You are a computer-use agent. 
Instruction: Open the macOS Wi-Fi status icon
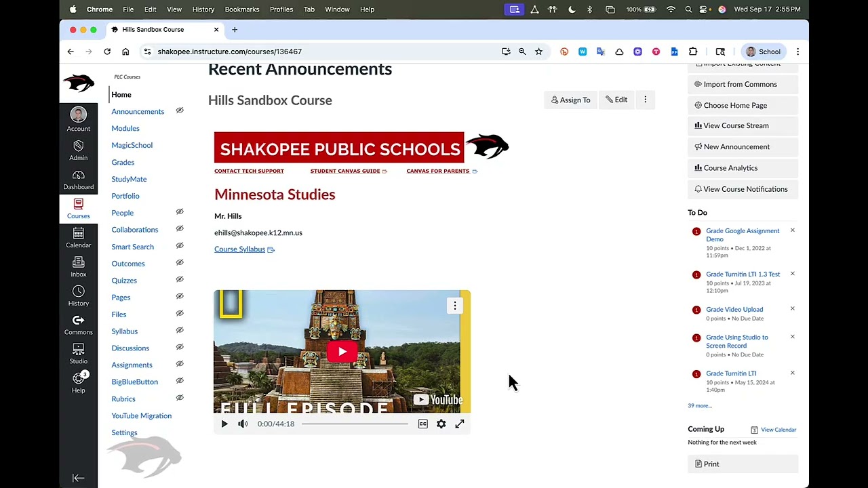click(671, 9)
